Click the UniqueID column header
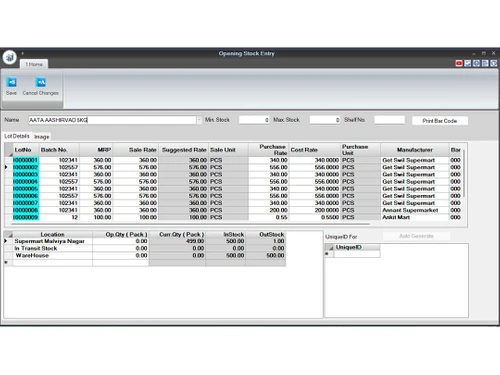The width and height of the screenshot is (500, 375). [357, 247]
